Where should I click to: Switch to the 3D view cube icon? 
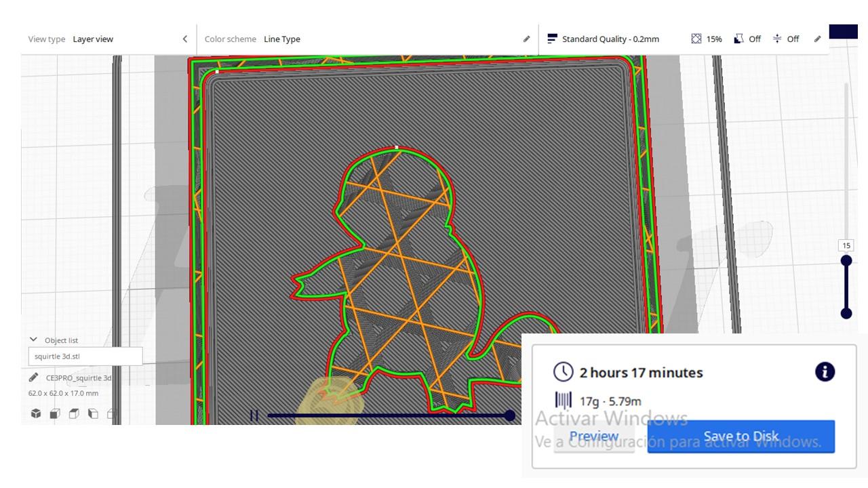pos(36,413)
